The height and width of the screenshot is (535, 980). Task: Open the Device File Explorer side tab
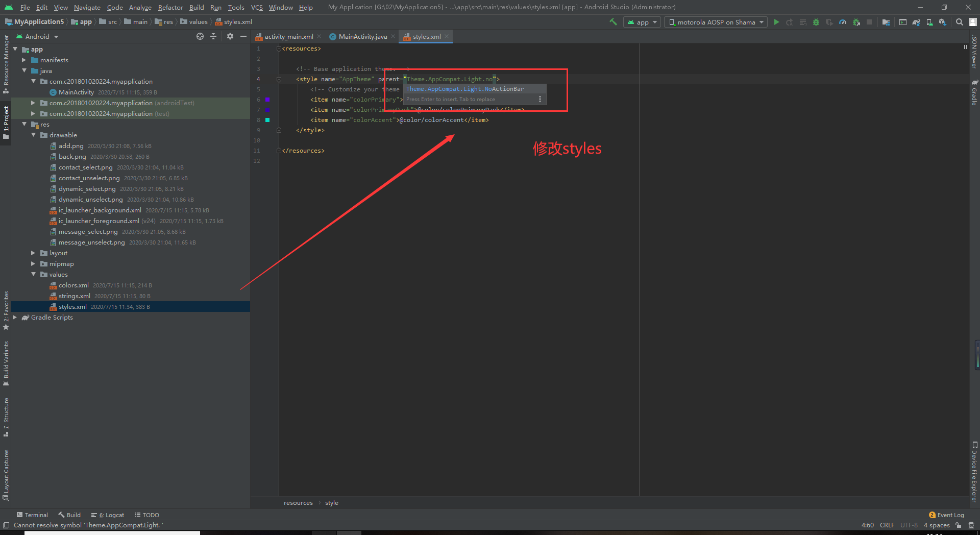click(x=974, y=472)
